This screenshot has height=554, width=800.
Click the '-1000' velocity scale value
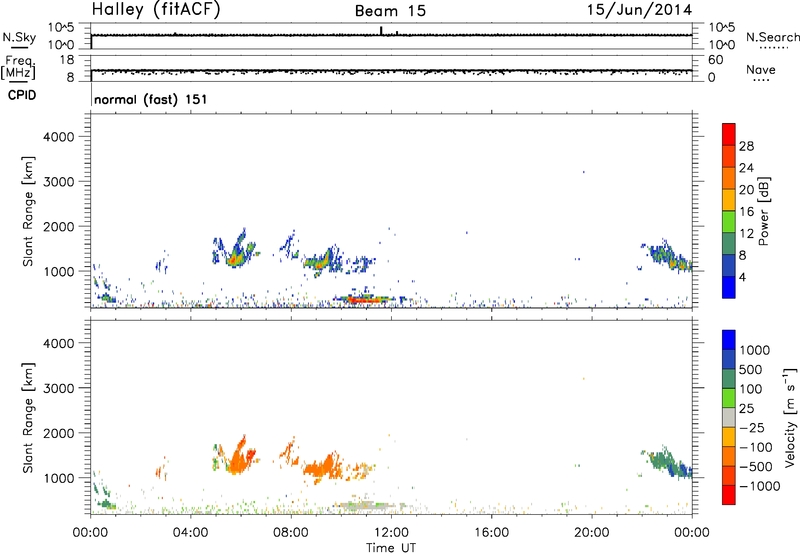pos(759,486)
